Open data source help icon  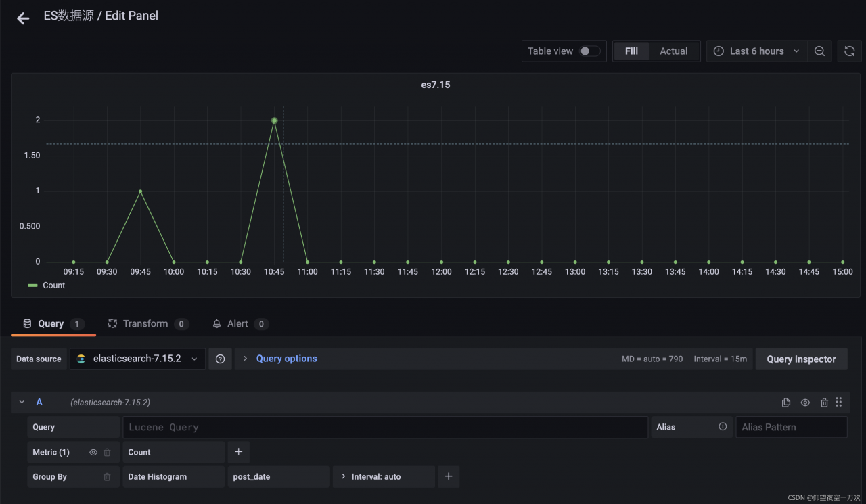220,359
